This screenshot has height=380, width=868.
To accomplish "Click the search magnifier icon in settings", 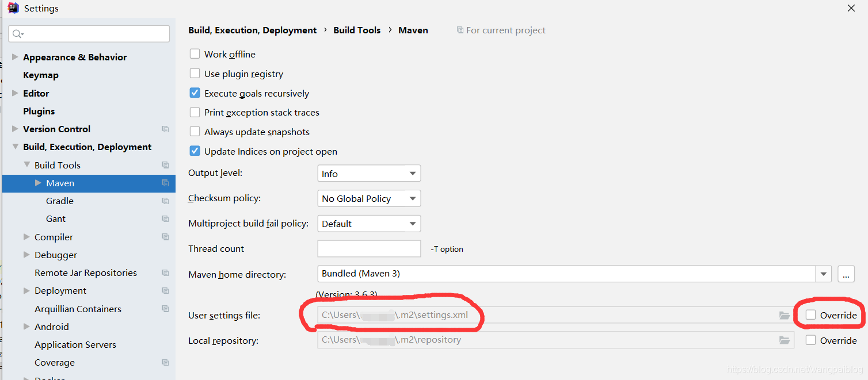I will [x=17, y=34].
